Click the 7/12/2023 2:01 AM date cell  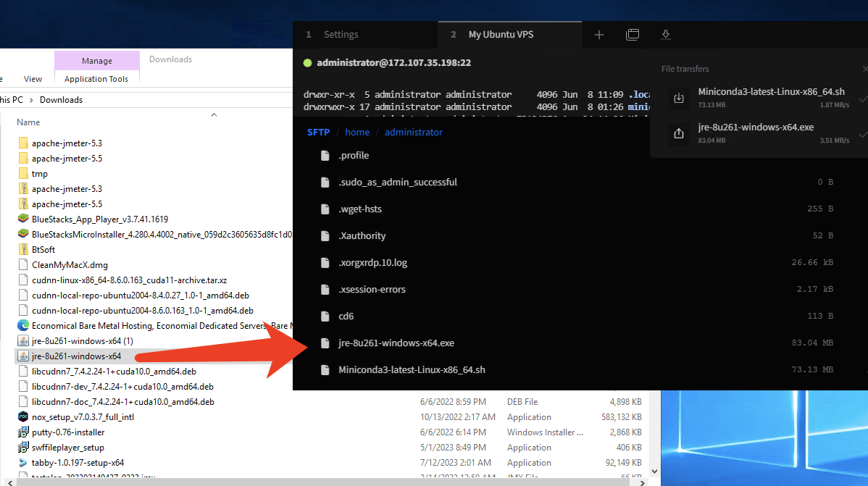tap(455, 463)
